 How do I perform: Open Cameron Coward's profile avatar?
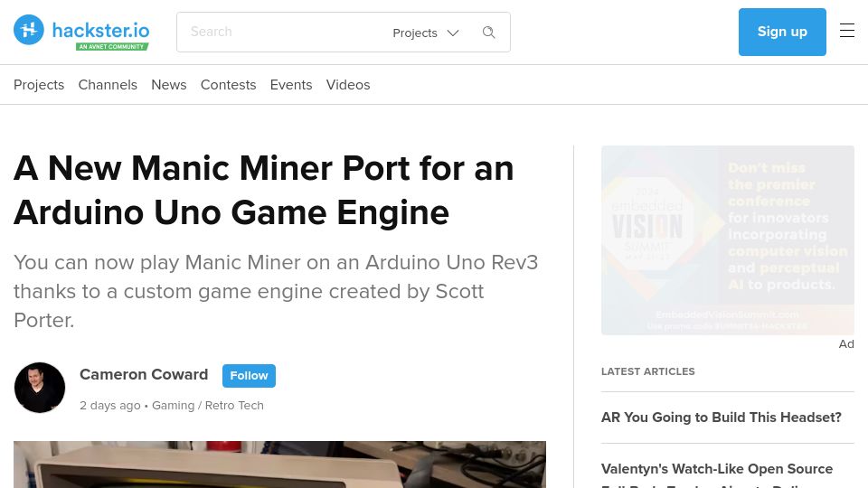click(39, 388)
